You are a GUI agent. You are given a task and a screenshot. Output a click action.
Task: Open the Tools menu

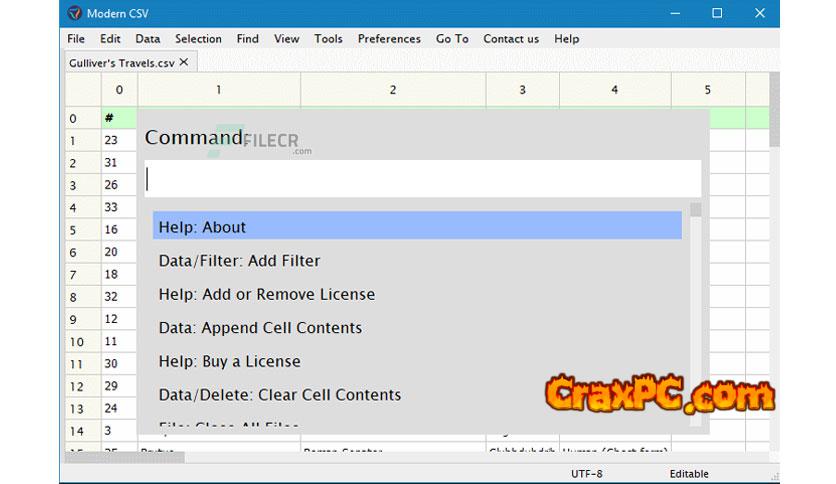[328, 39]
